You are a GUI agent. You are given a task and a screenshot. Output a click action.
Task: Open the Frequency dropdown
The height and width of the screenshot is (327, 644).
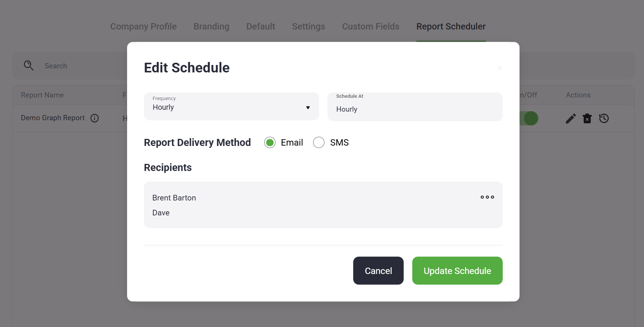[231, 107]
